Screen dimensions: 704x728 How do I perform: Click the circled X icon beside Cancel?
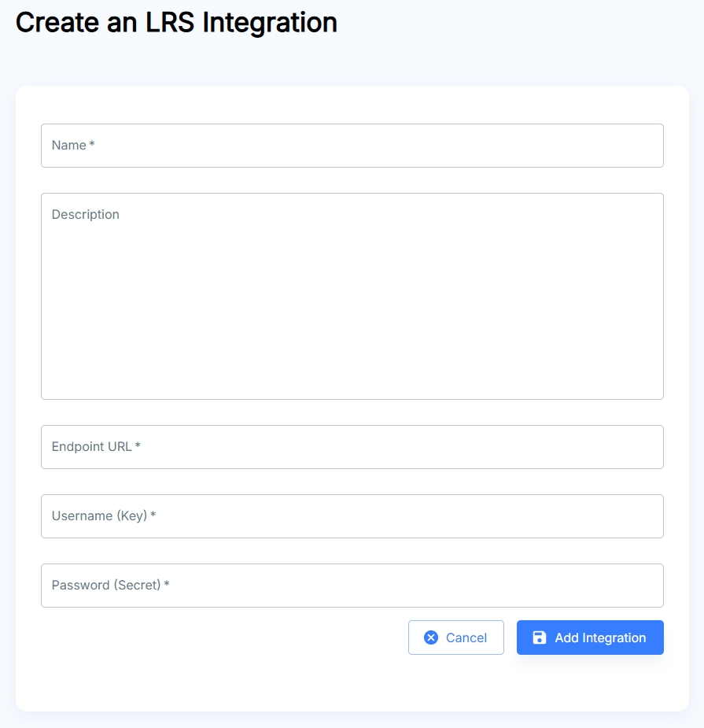431,637
